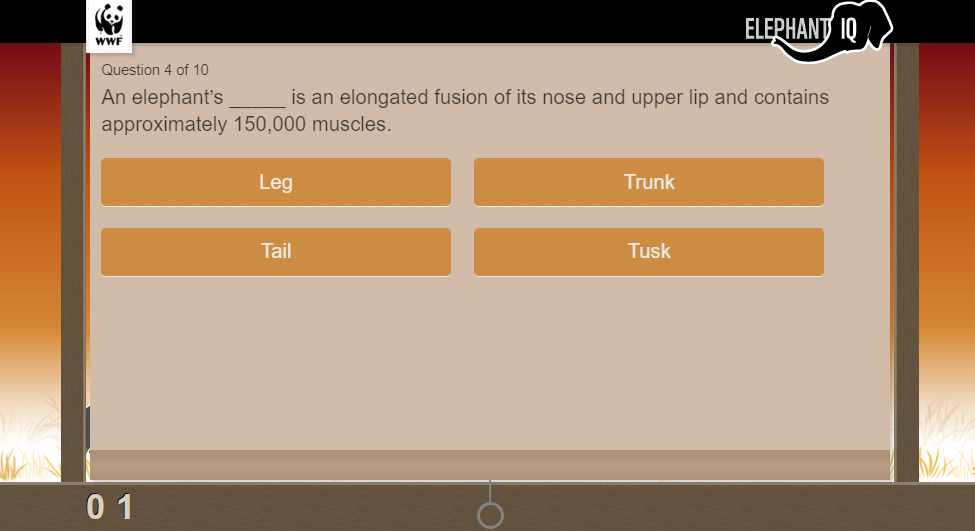
Task: Choose the Leg answer option
Action: pyautogui.click(x=275, y=182)
